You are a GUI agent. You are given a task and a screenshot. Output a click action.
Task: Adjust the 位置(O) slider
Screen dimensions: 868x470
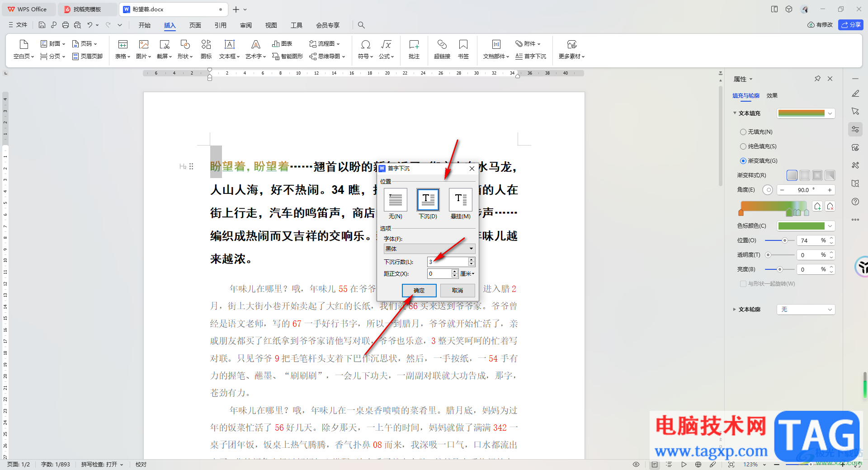[x=779, y=240]
